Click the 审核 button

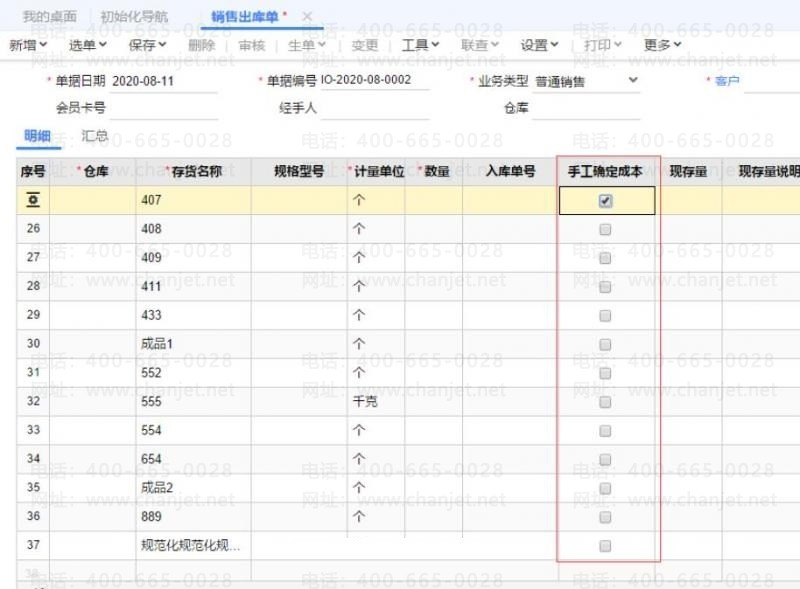(252, 45)
